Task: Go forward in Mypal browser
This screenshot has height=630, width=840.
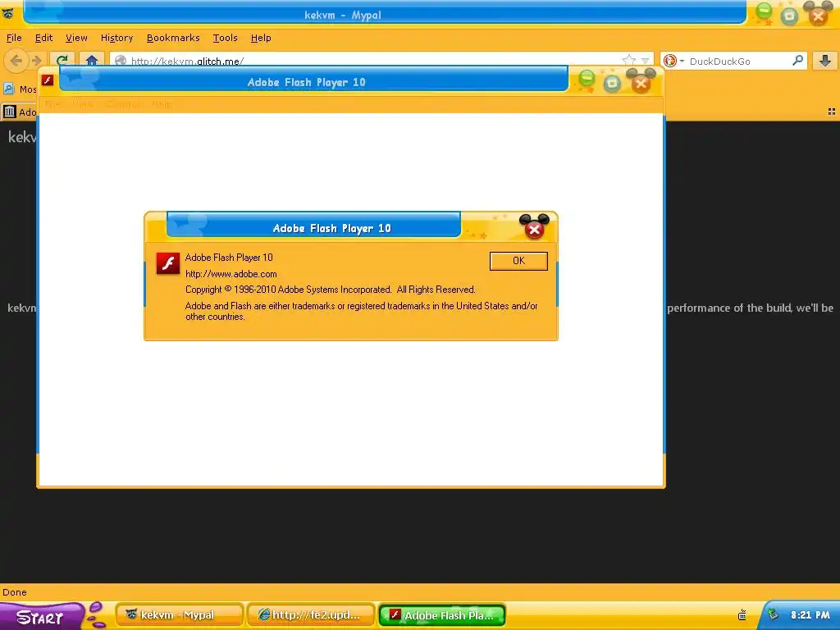Action: point(36,61)
